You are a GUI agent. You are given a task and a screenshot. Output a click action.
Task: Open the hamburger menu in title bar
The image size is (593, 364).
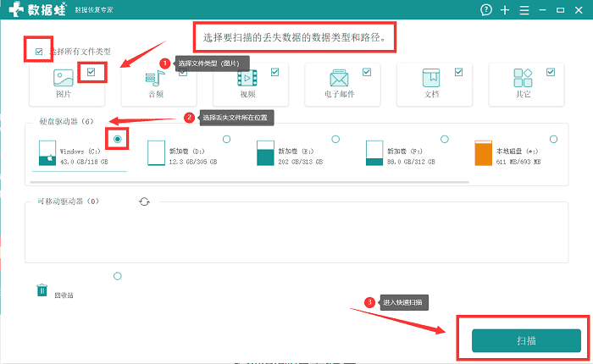[x=524, y=10]
